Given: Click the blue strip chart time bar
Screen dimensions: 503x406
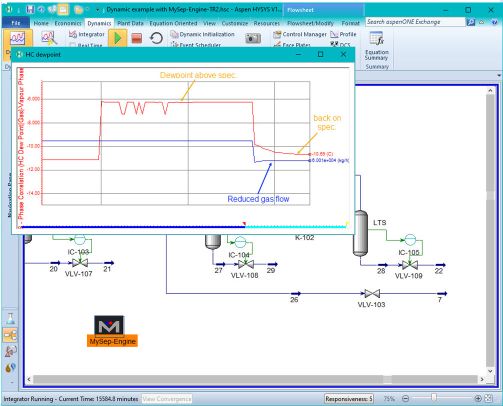Looking at the screenshot, I should [x=133, y=227].
